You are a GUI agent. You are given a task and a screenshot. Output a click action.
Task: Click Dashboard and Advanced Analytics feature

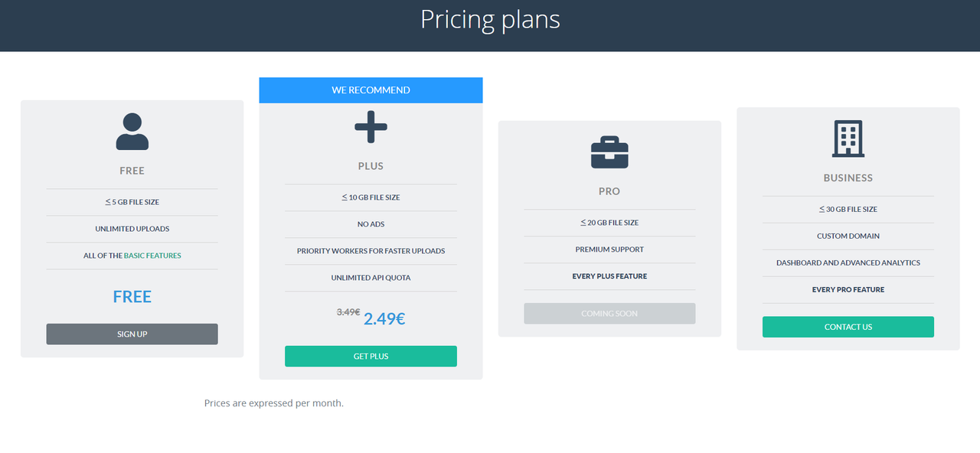point(848,263)
